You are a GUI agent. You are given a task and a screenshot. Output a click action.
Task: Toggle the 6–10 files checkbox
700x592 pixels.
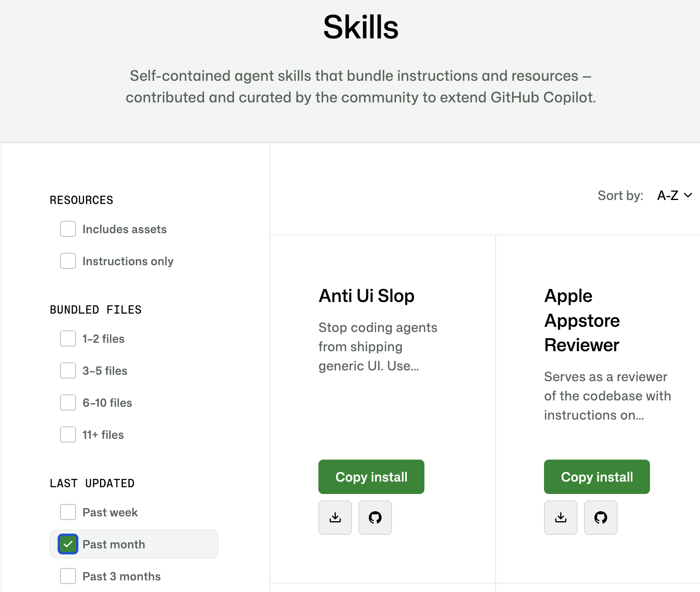pos(68,402)
